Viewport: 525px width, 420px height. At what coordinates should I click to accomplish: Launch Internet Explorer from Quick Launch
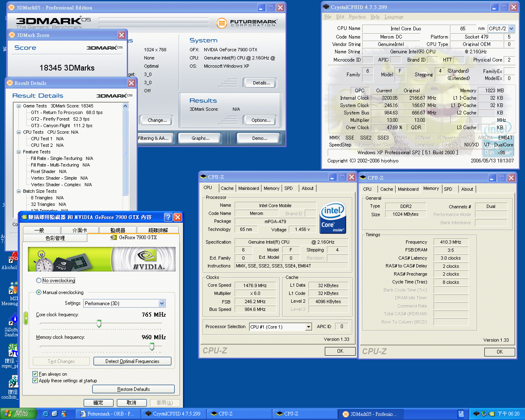(45, 414)
